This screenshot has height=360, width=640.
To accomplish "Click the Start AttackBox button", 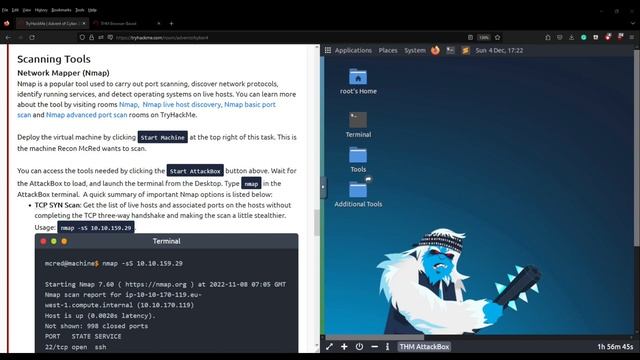I will click(195, 171).
